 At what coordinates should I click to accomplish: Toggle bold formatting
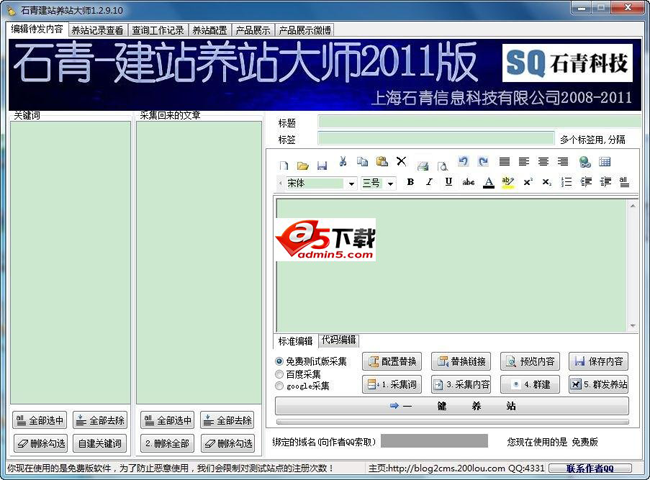coord(410,182)
